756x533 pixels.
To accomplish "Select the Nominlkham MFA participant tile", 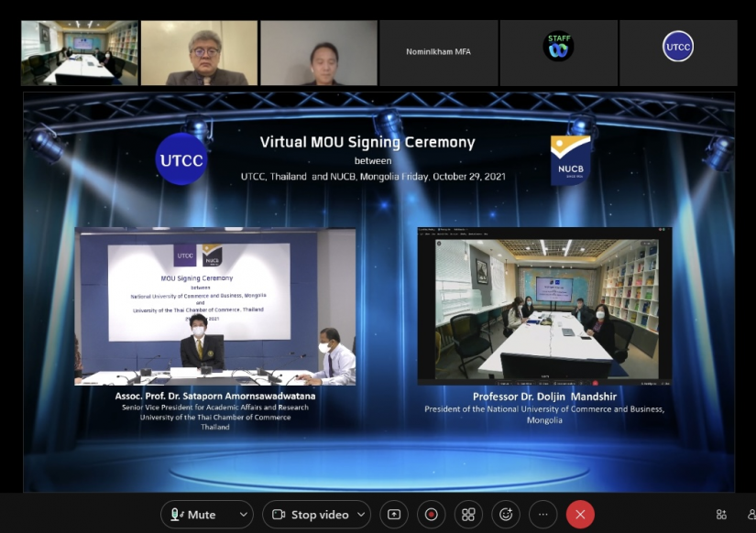I will [439, 53].
